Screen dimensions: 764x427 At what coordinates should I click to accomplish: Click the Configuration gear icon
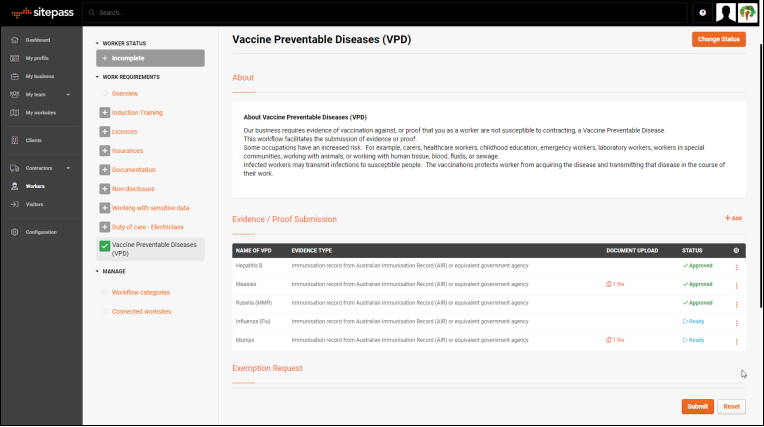tap(15, 232)
